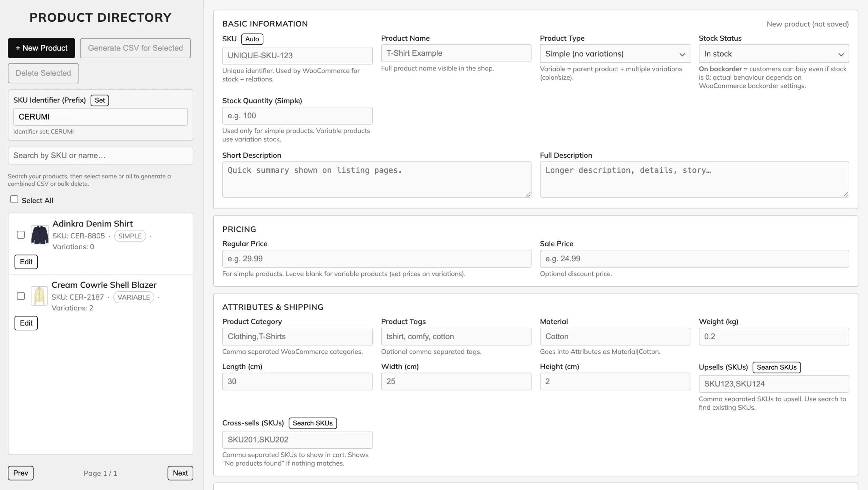
Task: Click Set next to SKU Identifier
Action: point(100,100)
